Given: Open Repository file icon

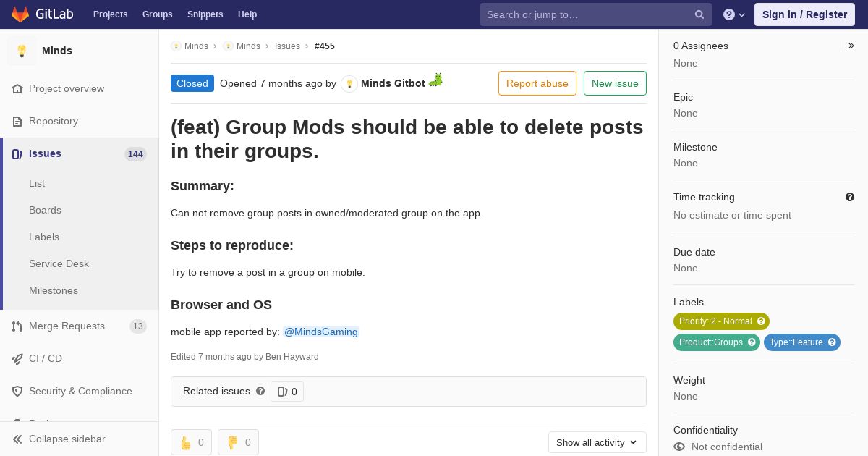Looking at the screenshot, I should point(17,122).
